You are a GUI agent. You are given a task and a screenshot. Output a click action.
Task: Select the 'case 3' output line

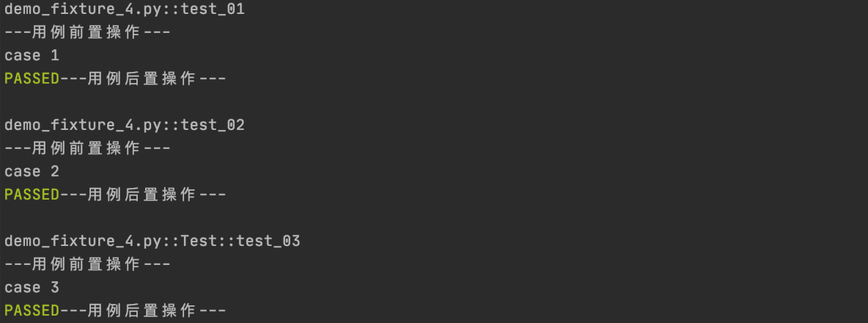(32, 288)
